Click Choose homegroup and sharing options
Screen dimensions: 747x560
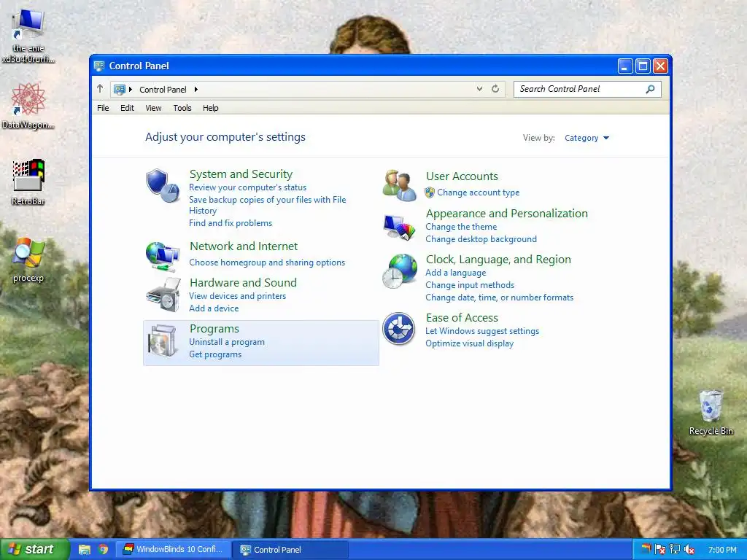point(267,262)
